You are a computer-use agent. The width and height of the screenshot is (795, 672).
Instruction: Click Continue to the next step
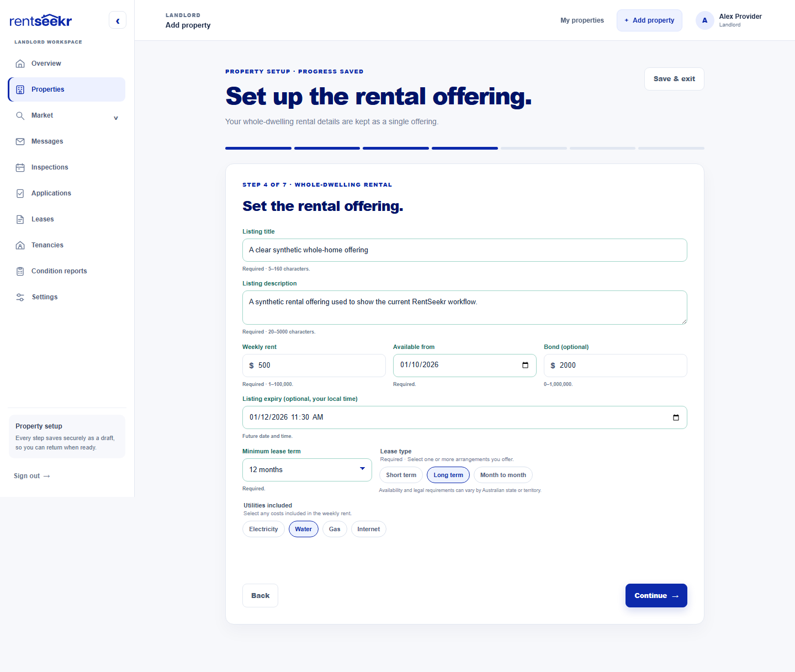(656, 596)
